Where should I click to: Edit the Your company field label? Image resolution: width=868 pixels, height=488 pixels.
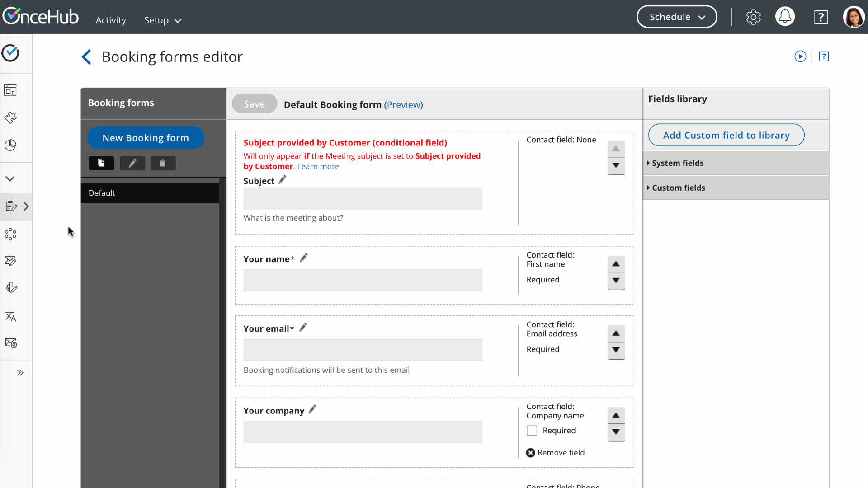tap(312, 409)
